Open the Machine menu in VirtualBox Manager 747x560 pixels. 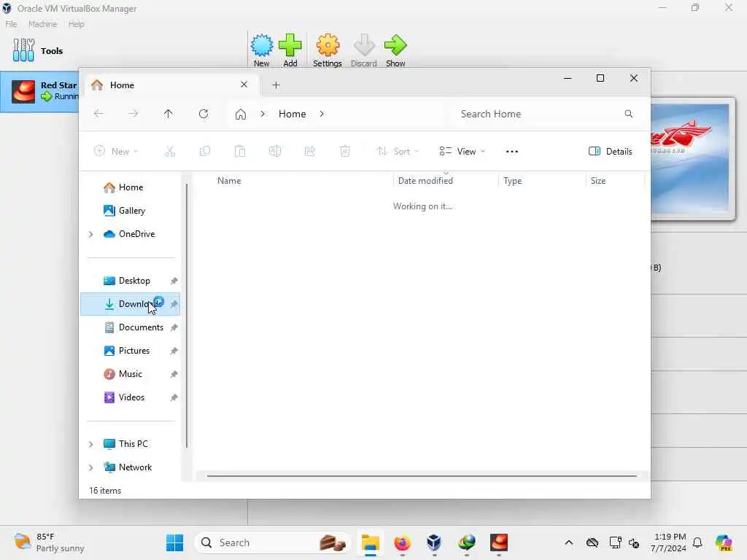pyautogui.click(x=42, y=24)
